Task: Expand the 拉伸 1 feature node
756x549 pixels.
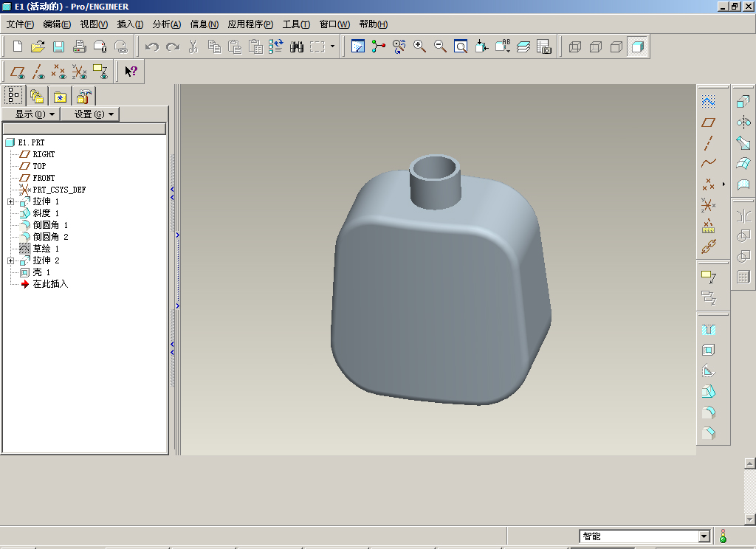Action: [x=10, y=201]
